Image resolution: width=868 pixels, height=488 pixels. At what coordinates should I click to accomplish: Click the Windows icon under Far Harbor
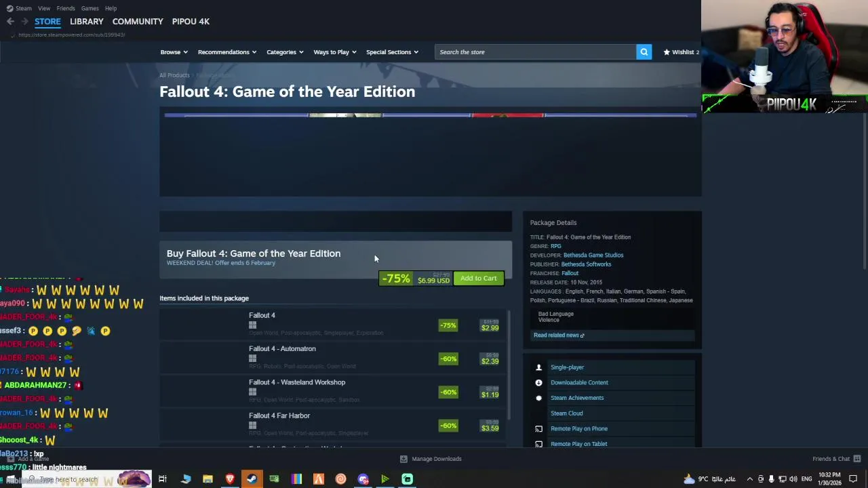(252, 426)
